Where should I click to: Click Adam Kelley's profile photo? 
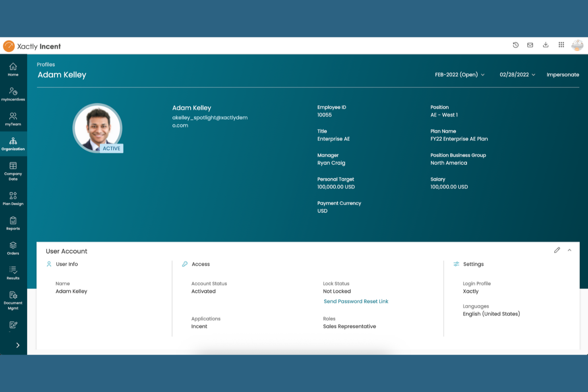(97, 128)
